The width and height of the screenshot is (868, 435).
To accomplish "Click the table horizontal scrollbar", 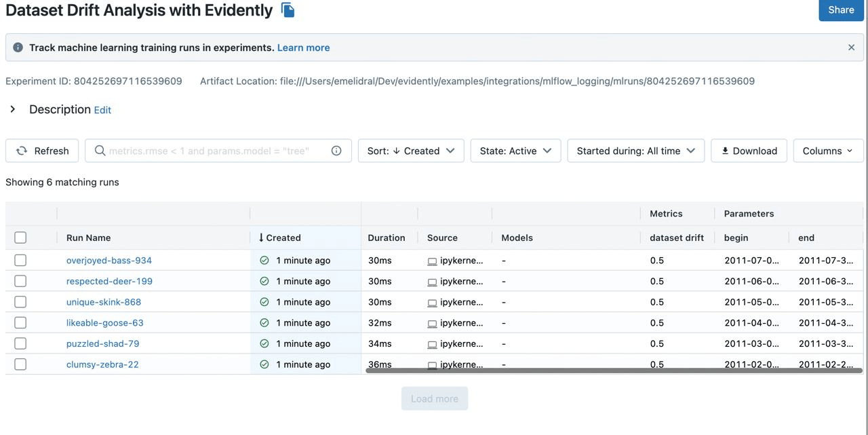I will coord(614,371).
